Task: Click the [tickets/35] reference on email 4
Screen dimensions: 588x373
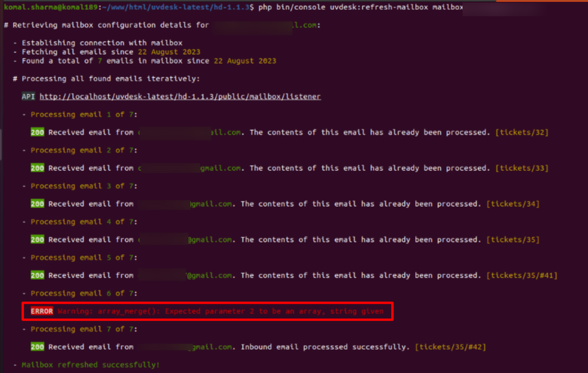Action: 513,240
